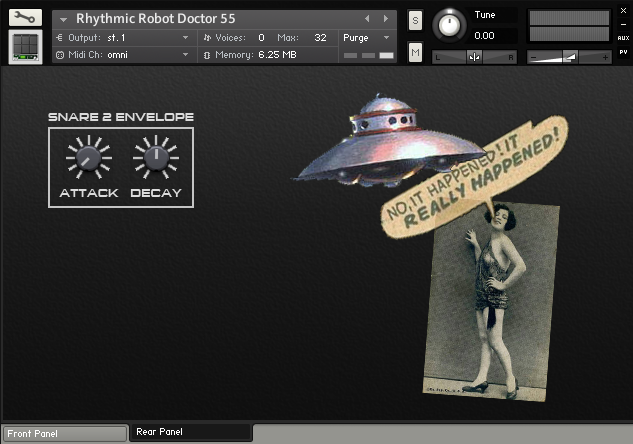Viewport: 633px width, 444px height.
Task: Click the Voices note icon
Action: click(207, 38)
